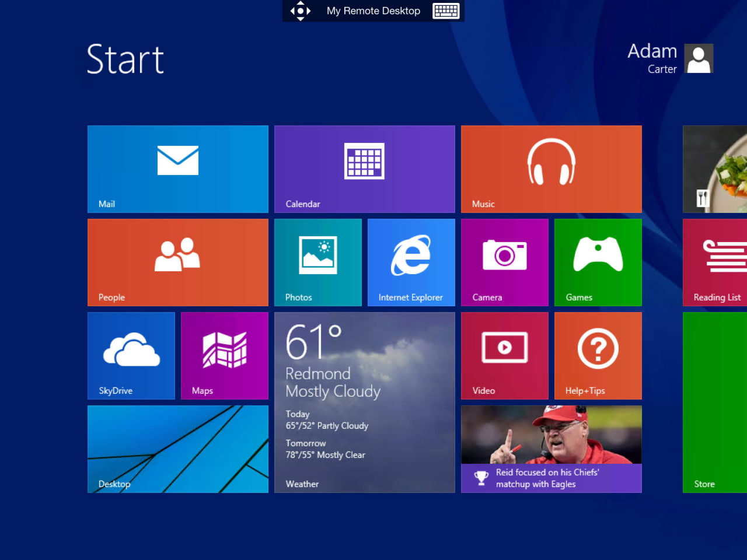The width and height of the screenshot is (747, 560).
Task: Open the Mail tile
Action: point(177,169)
